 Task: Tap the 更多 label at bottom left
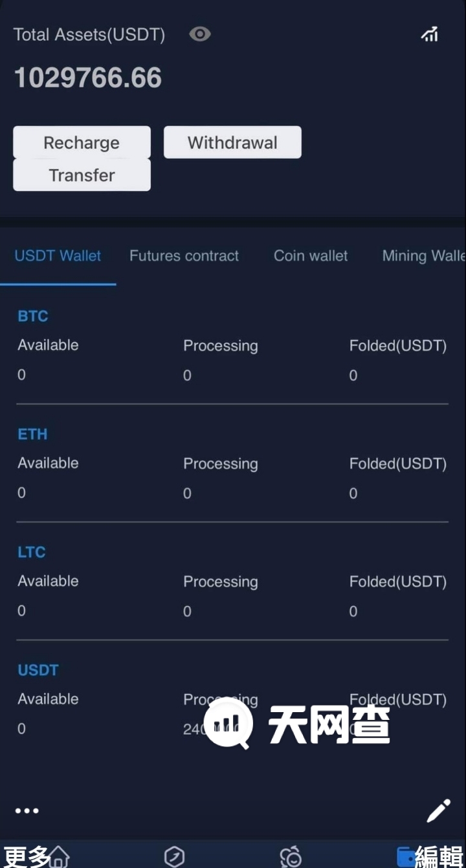(x=26, y=856)
